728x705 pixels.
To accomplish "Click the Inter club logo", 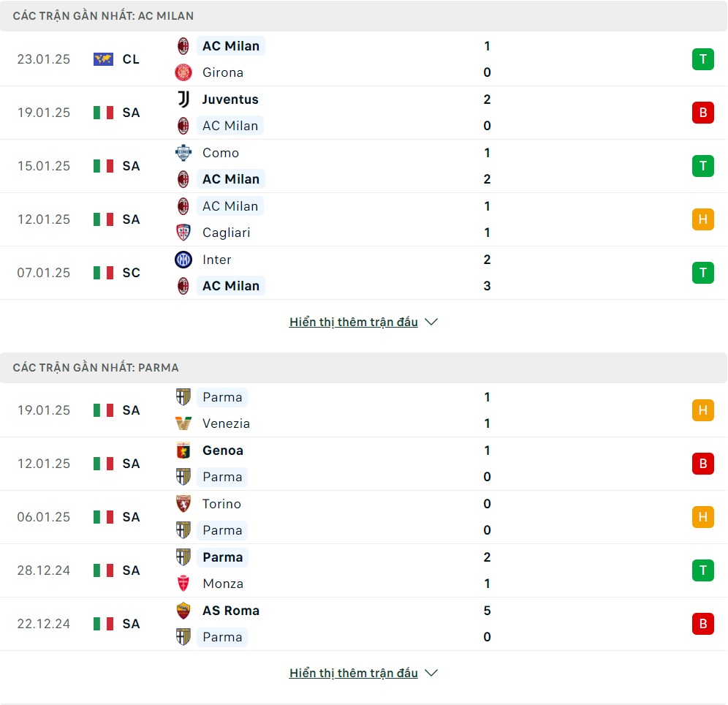I will pyautogui.click(x=183, y=260).
